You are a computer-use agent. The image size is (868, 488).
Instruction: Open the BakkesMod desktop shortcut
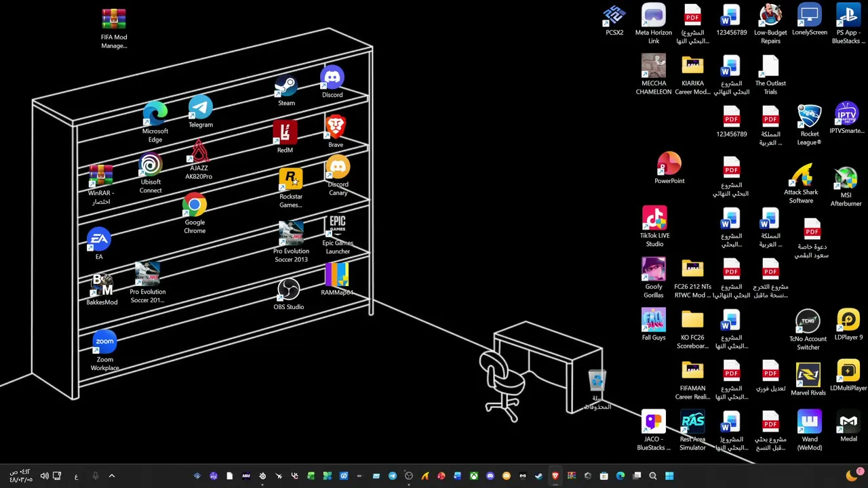(x=102, y=290)
